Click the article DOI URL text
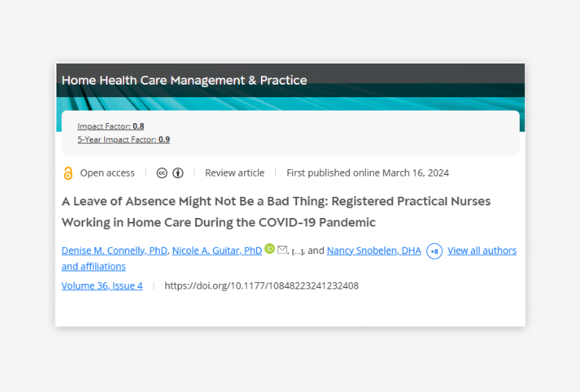 [x=262, y=285]
